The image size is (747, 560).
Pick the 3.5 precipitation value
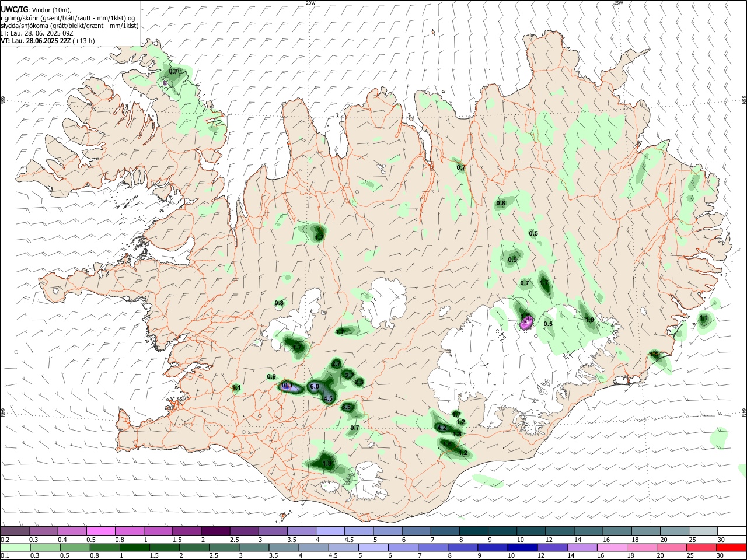coord(347,407)
